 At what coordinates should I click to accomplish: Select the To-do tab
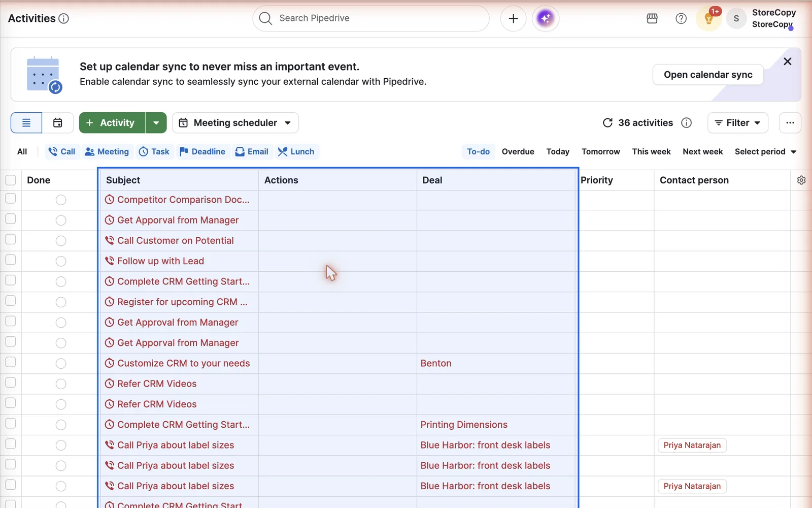click(478, 151)
